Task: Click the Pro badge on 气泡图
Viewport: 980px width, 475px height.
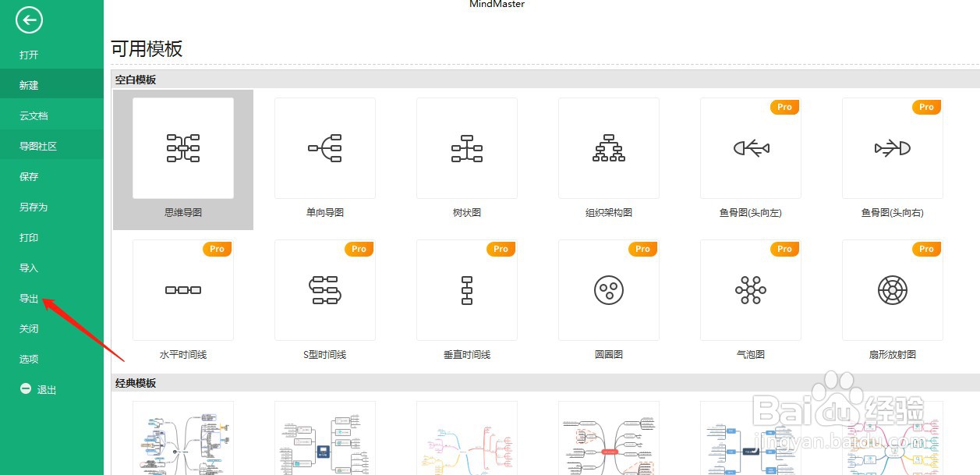Action: [x=784, y=249]
